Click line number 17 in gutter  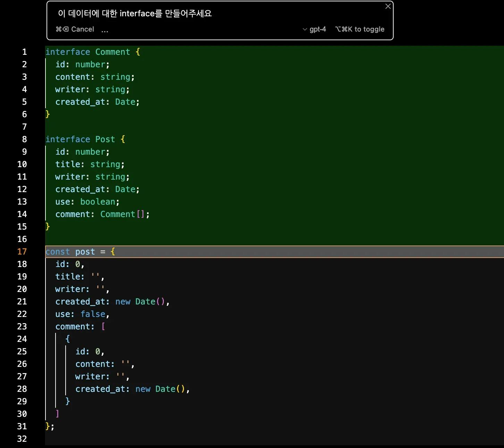(x=22, y=252)
